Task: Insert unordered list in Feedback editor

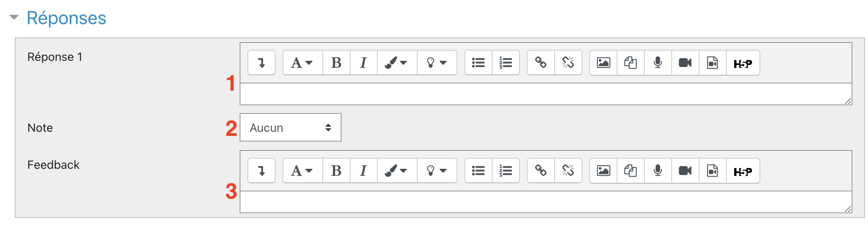Action: click(x=478, y=171)
